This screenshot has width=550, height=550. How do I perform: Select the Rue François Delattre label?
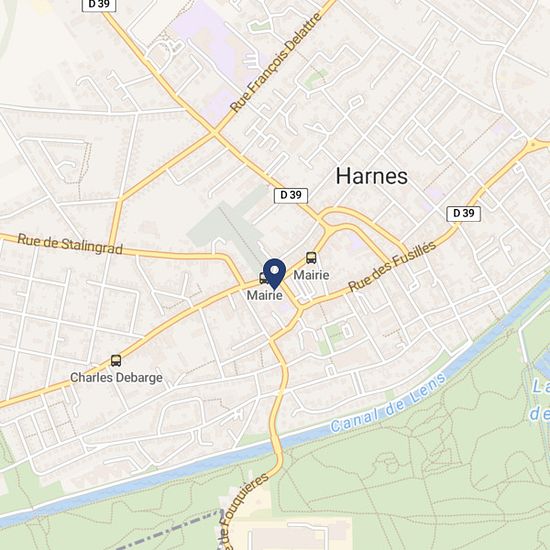click(x=276, y=62)
